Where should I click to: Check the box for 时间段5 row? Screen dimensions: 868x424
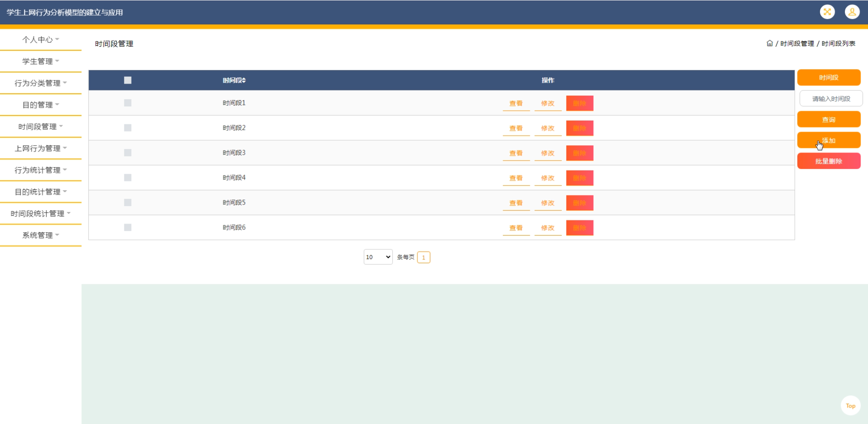(x=128, y=203)
